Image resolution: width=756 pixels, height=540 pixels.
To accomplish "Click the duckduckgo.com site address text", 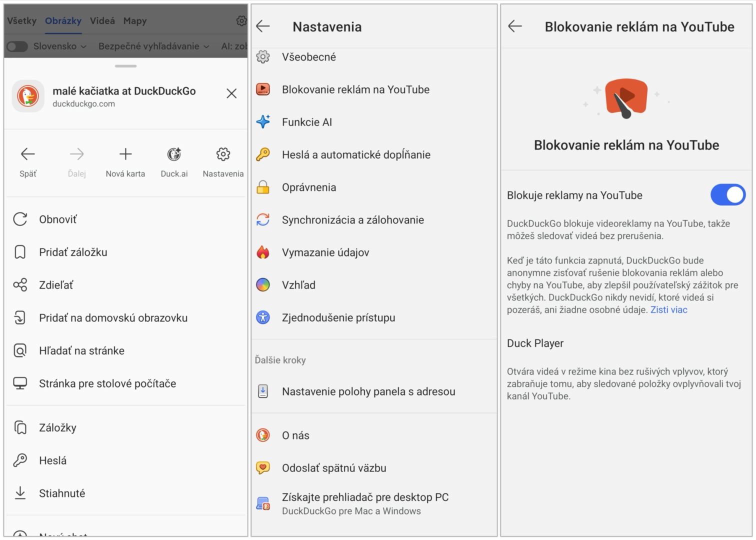I will point(84,104).
